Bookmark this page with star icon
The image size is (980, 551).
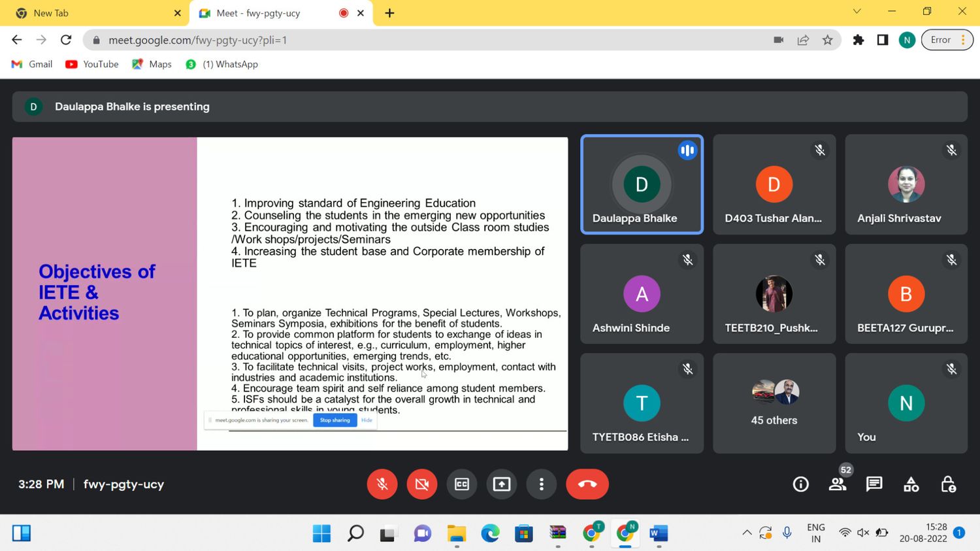[x=828, y=40]
